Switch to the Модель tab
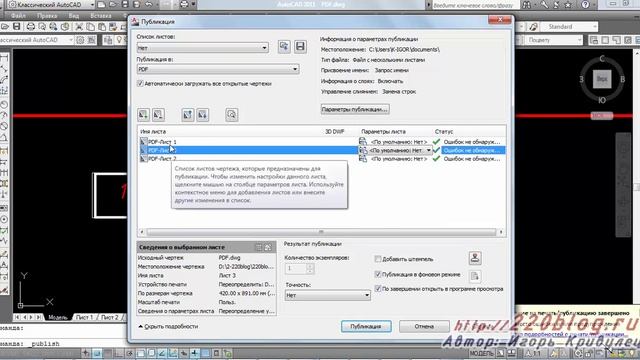Image resolution: width=640 pixels, height=360 pixels. coord(58,317)
